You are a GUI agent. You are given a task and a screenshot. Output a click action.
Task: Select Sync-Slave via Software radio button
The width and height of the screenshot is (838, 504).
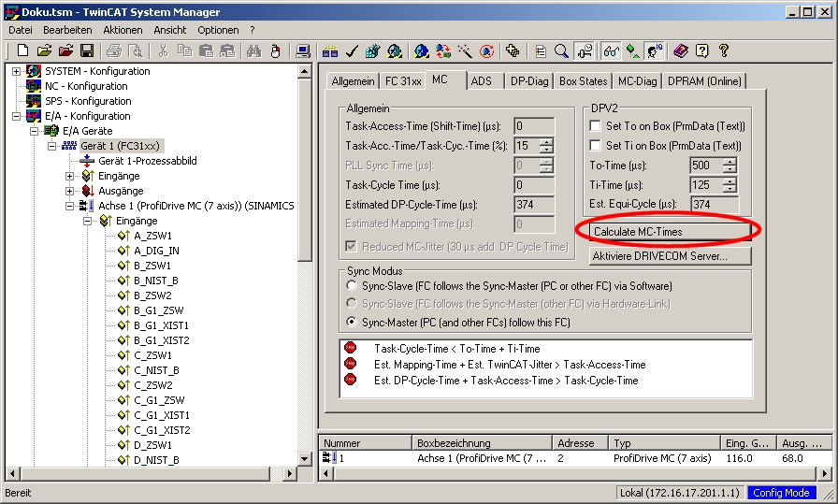click(x=351, y=286)
